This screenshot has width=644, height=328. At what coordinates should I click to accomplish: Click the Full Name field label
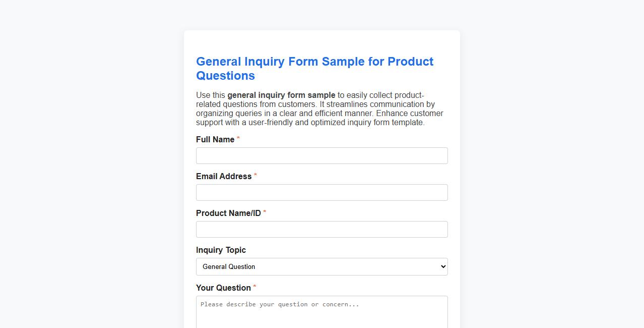coord(215,139)
